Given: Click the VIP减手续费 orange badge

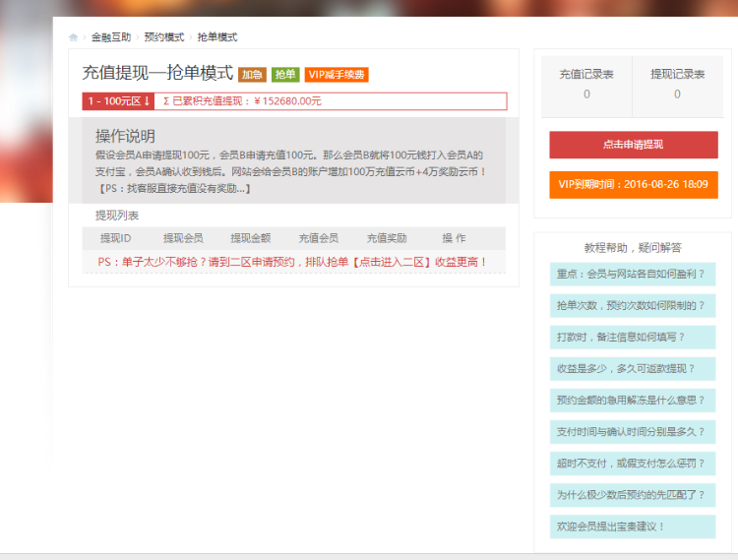Looking at the screenshot, I should [x=337, y=75].
